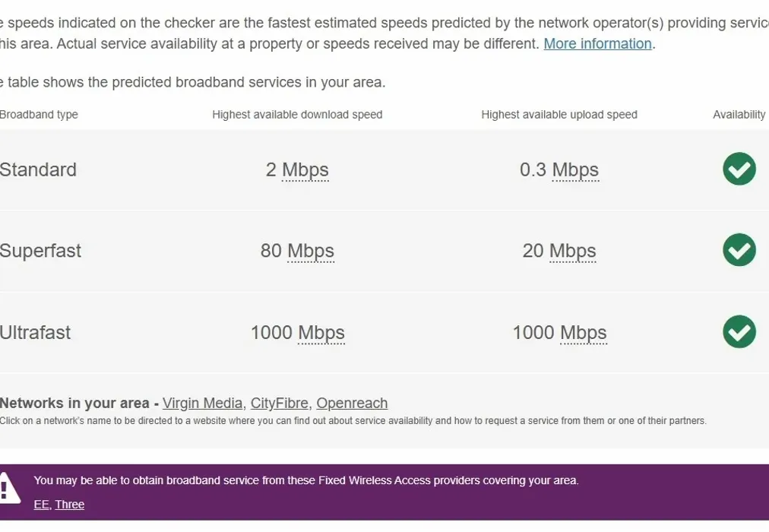Click the green availability check for Ultrafast broadband
Screen dimensions: 769x532
739,332
